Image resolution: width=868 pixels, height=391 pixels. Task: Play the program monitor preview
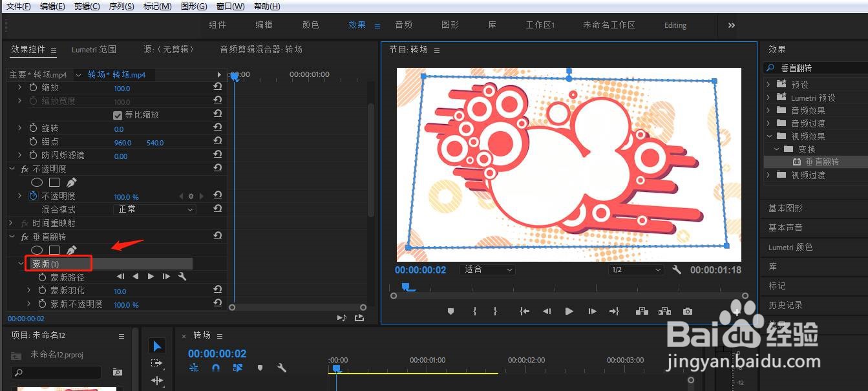point(569,311)
